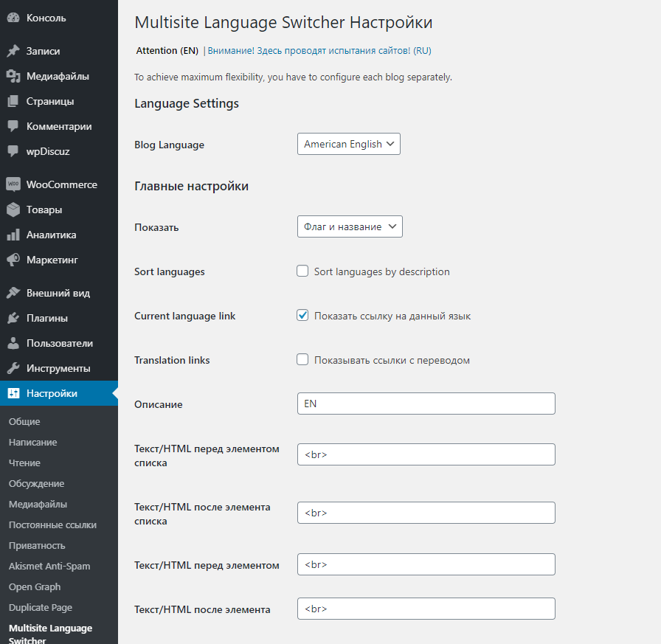661x644 pixels.
Task: Click the Товары box icon
Action: 13,210
